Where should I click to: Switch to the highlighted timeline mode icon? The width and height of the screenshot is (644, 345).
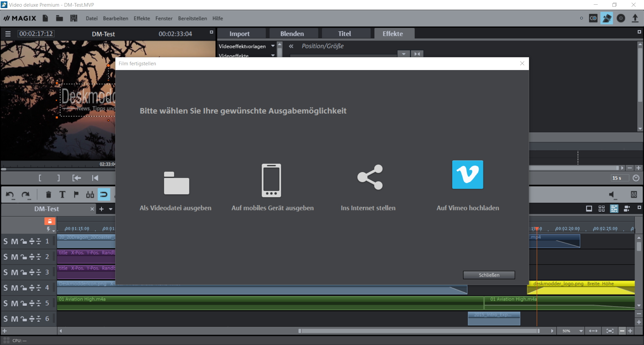614,209
